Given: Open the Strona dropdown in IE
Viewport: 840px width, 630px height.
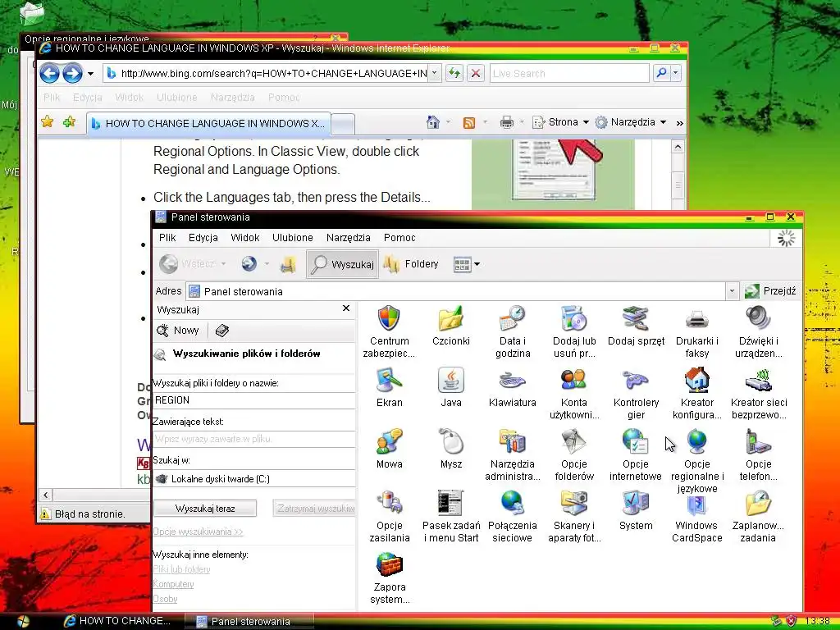Looking at the screenshot, I should [560, 122].
